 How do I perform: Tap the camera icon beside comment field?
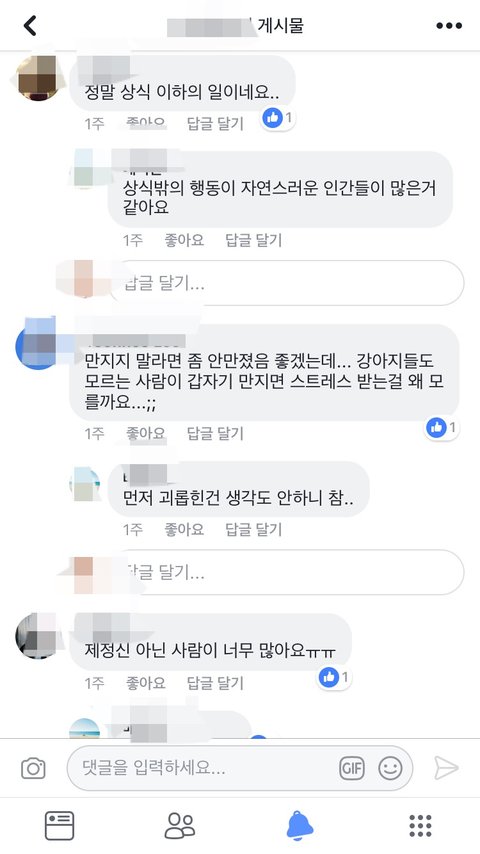[33, 768]
